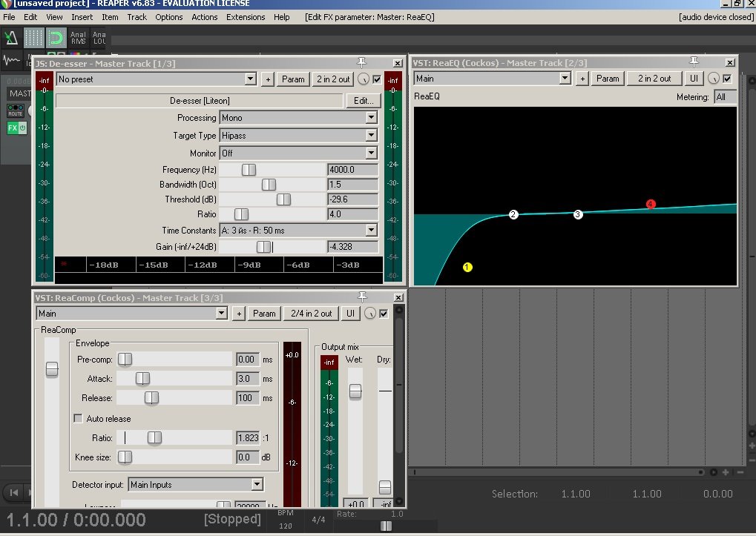Image resolution: width=756 pixels, height=536 pixels.
Task: Open Detector input Main Inputs dropdown
Action: click(196, 484)
